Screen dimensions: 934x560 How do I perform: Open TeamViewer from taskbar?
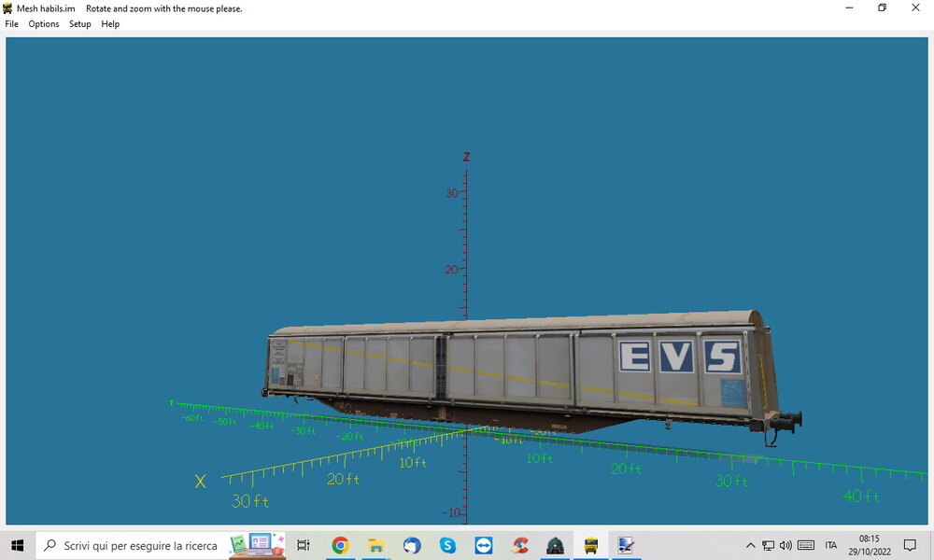[483, 545]
